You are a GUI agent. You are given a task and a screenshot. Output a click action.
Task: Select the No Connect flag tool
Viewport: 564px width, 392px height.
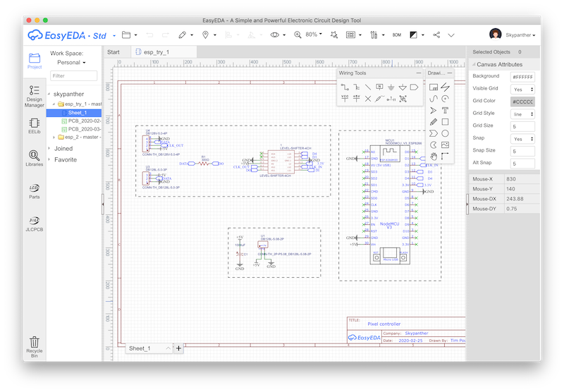click(x=367, y=99)
